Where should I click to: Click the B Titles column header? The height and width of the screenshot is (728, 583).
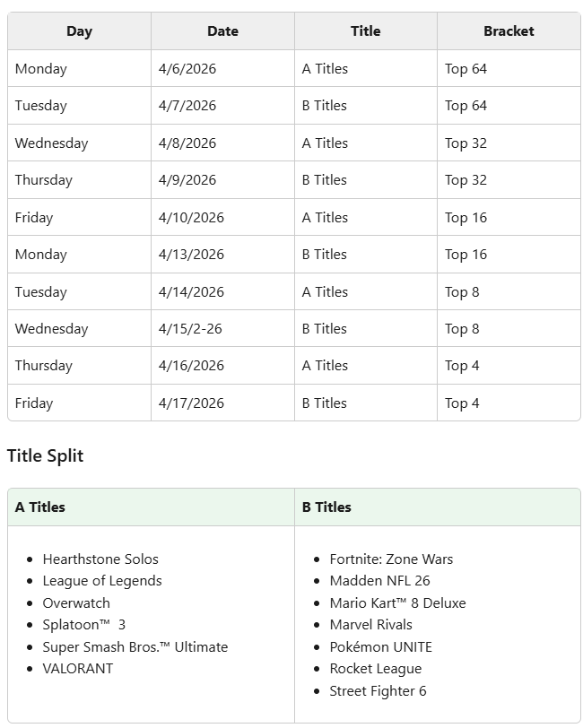pos(326,507)
